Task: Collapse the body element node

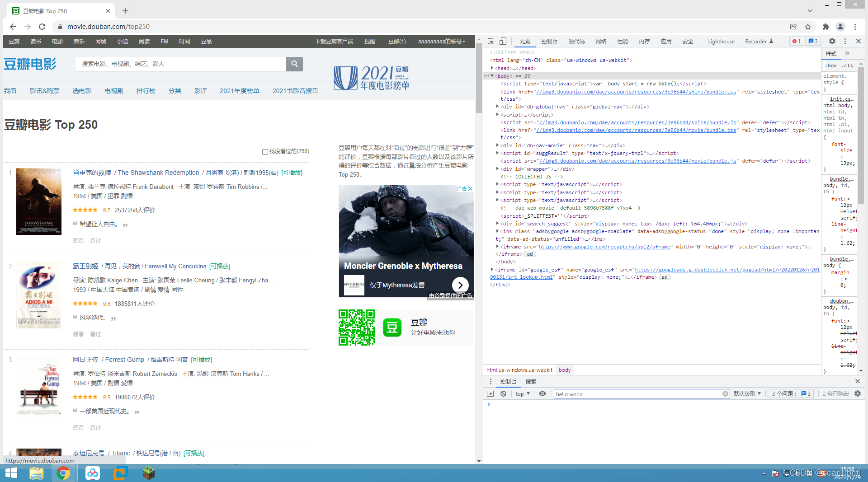Action: 492,76
